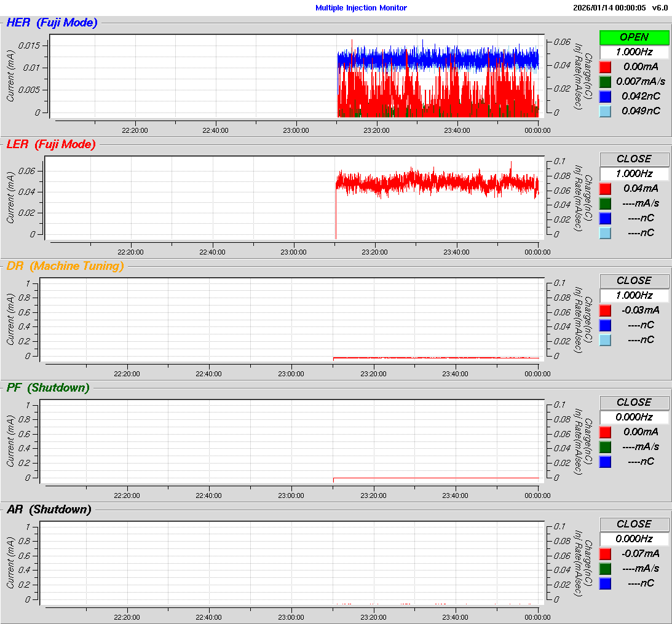This screenshot has height=624, width=672.
Task: Toggle the dark green injection rate swatch in HER
Action: (x=605, y=82)
